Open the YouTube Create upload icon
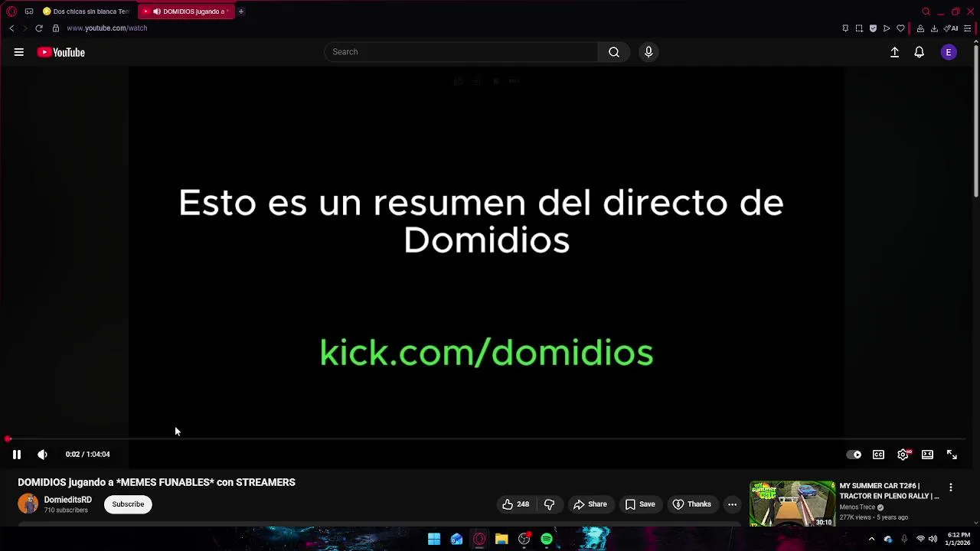 [x=894, y=52]
